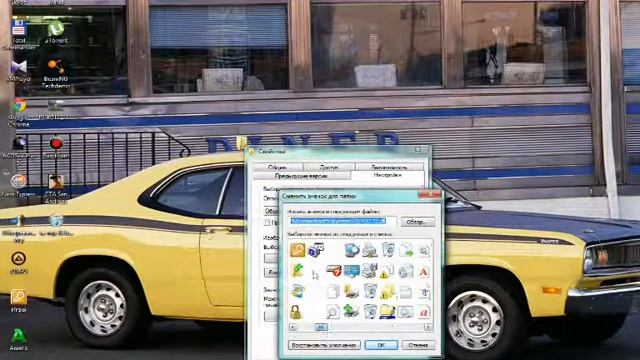Viewport: 640px width, 360px height.
Task: Confirm icon choice with OK
Action: 381,345
